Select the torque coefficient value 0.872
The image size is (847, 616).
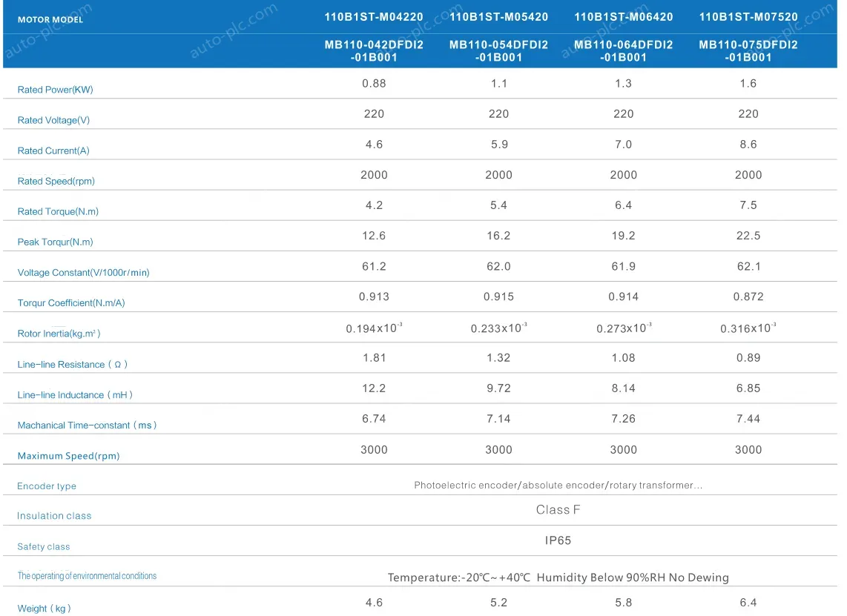pyautogui.click(x=748, y=297)
